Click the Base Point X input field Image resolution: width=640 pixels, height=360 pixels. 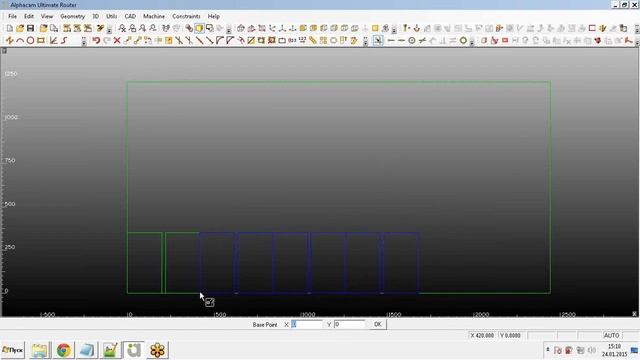coord(307,324)
